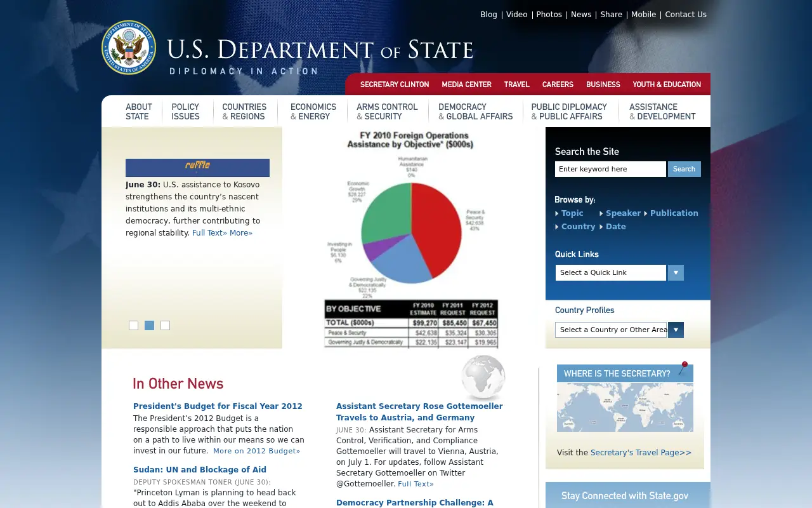
Task: Browse by Topic
Action: point(572,213)
